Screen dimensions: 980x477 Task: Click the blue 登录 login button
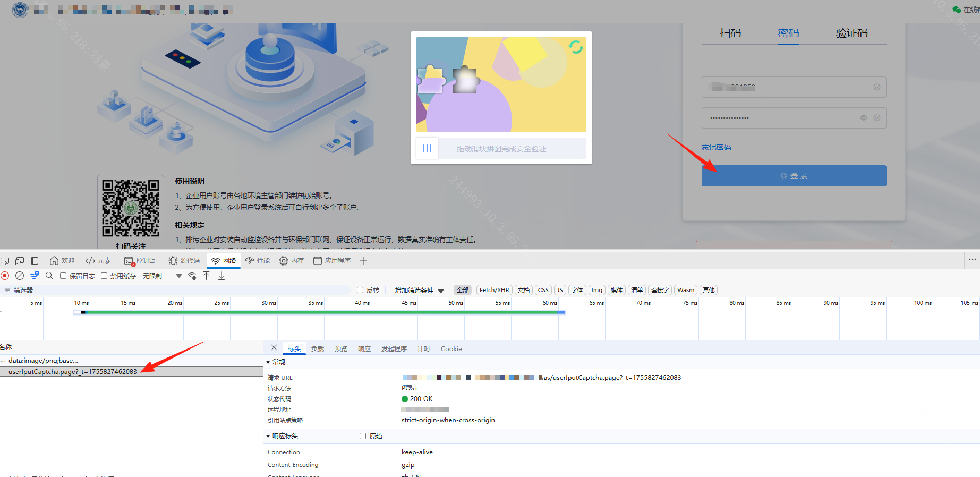pos(794,176)
